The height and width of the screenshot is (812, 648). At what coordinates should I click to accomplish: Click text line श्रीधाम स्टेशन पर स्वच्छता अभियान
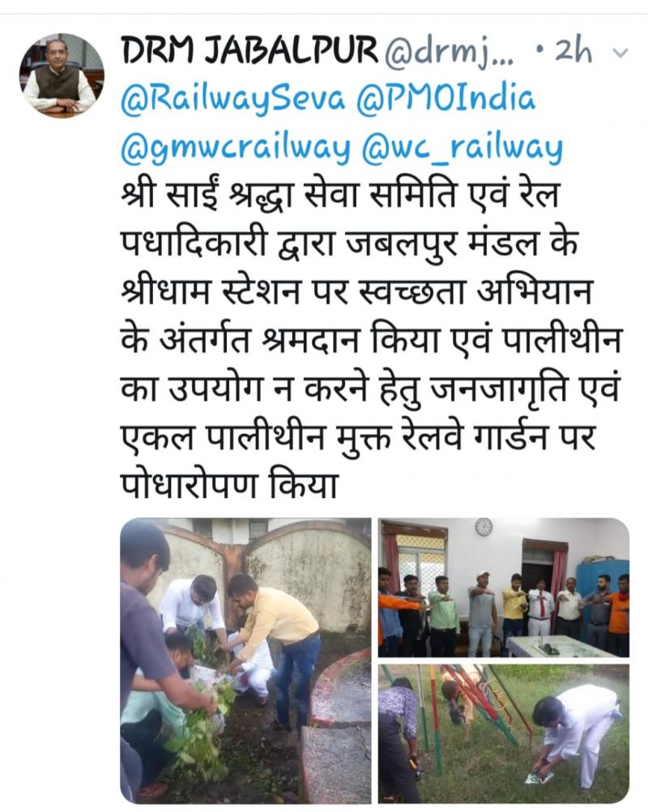356,294
